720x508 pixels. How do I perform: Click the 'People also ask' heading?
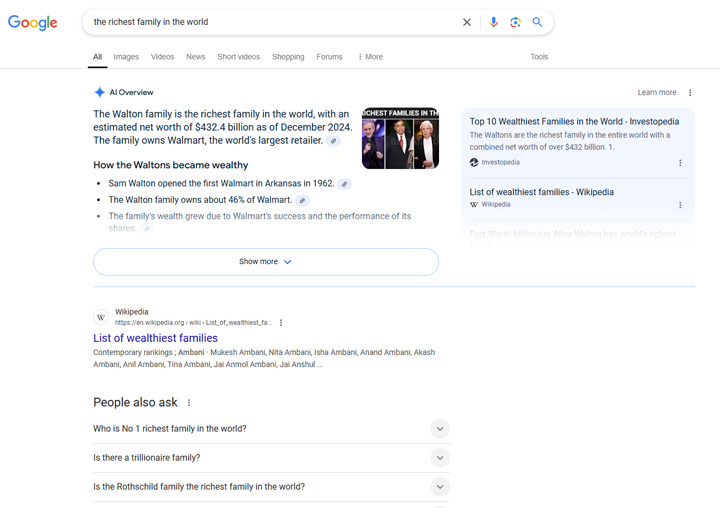click(135, 402)
